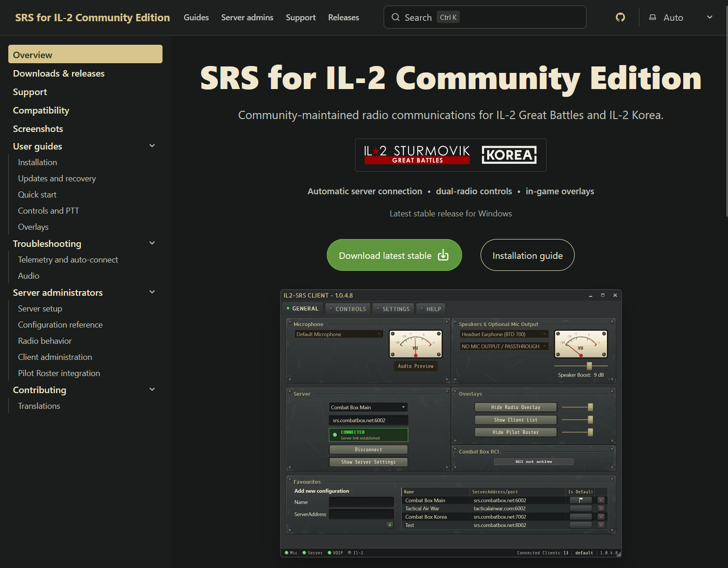Select Overview in the sidebar

[85, 54]
